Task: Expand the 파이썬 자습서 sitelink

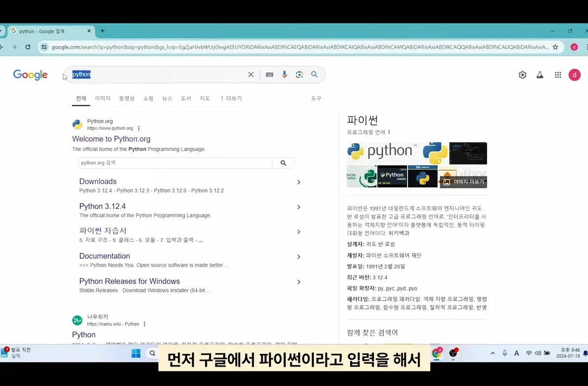Action: coord(299,232)
